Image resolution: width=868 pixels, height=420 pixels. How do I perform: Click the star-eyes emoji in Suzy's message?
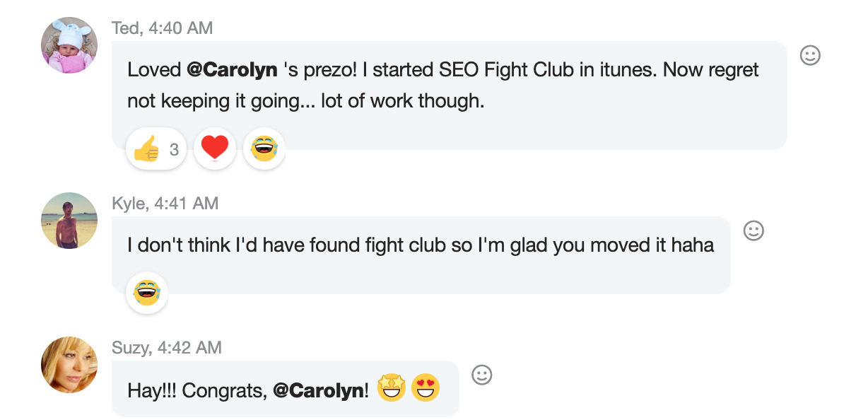(391, 388)
